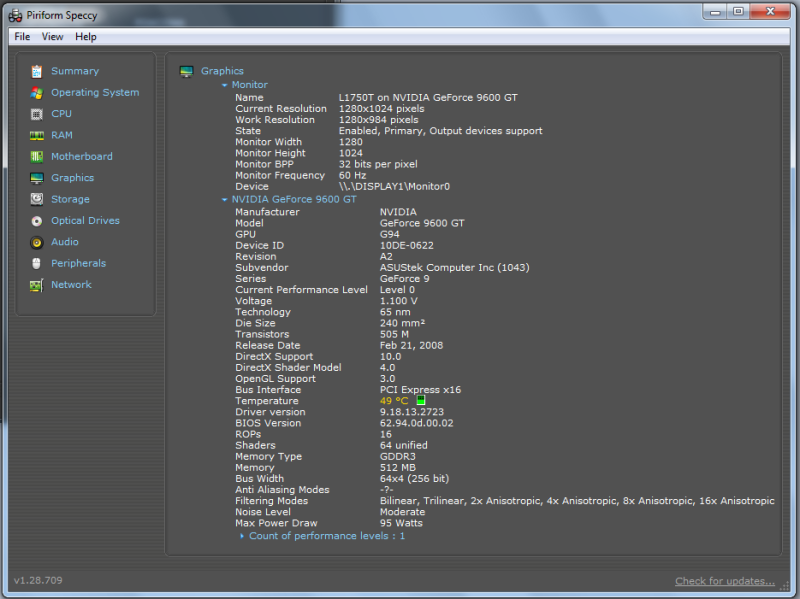Viewport: 800px width, 599px height.
Task: Click the Motherboard icon in sidebar
Action: [x=36, y=157]
